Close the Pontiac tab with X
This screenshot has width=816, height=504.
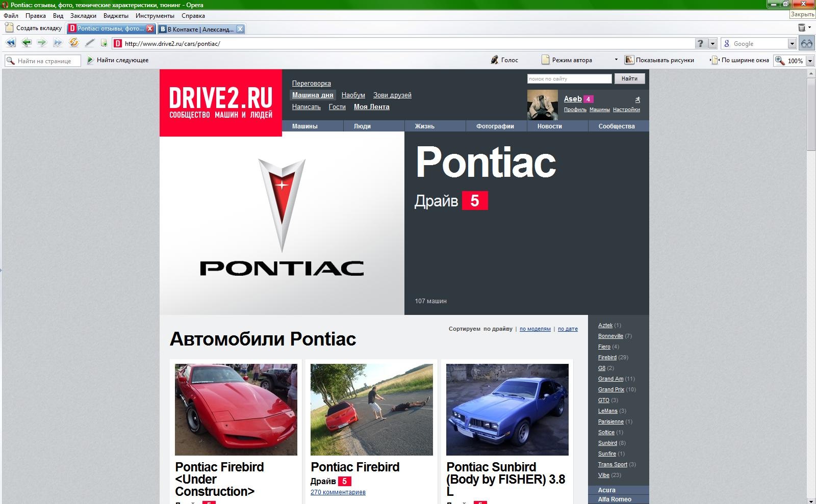coord(150,29)
